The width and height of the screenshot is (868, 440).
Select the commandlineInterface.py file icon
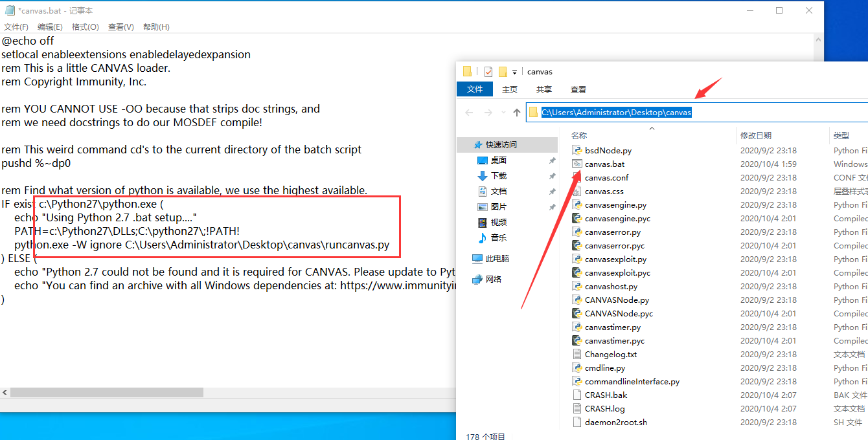(x=577, y=381)
